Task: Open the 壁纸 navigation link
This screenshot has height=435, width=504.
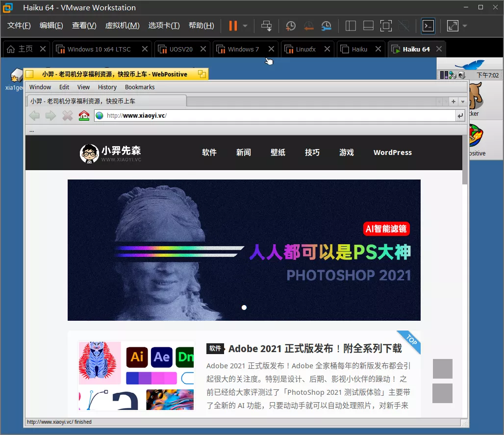Action: point(277,153)
